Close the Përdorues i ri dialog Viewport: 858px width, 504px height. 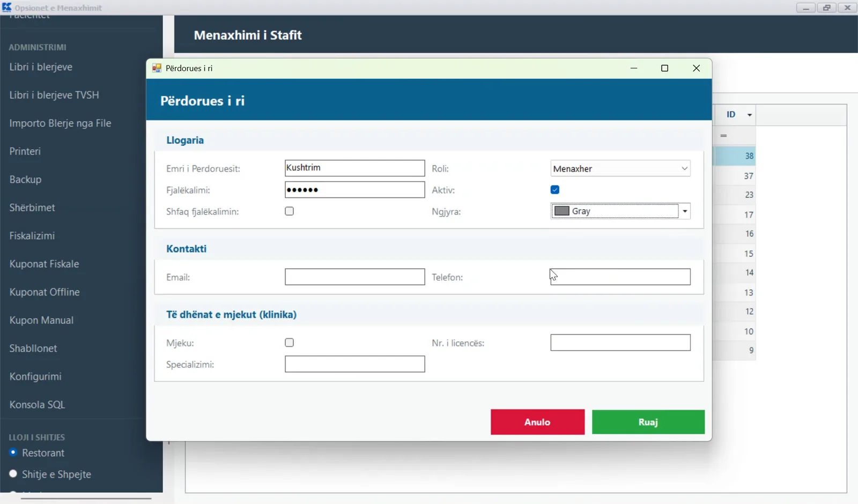coord(697,68)
